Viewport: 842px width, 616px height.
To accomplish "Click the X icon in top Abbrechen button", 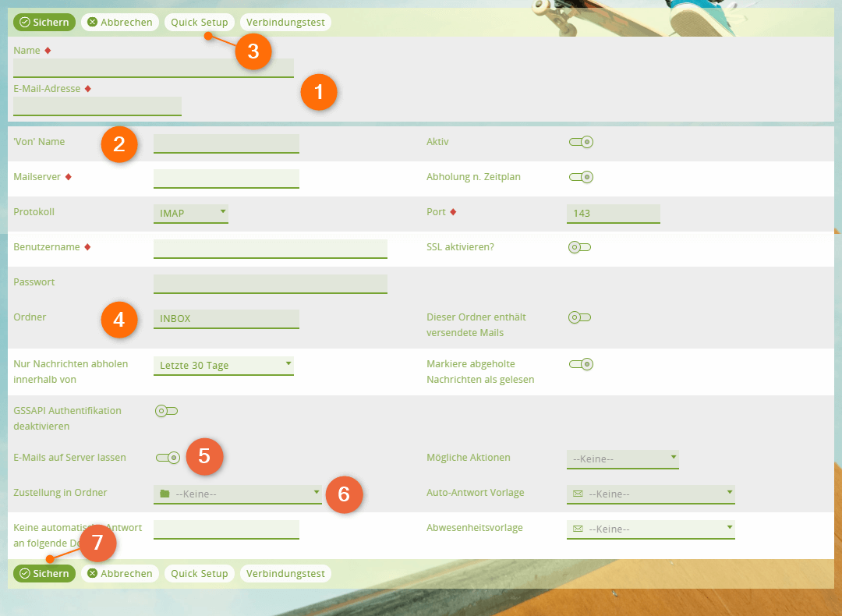I will tap(93, 23).
